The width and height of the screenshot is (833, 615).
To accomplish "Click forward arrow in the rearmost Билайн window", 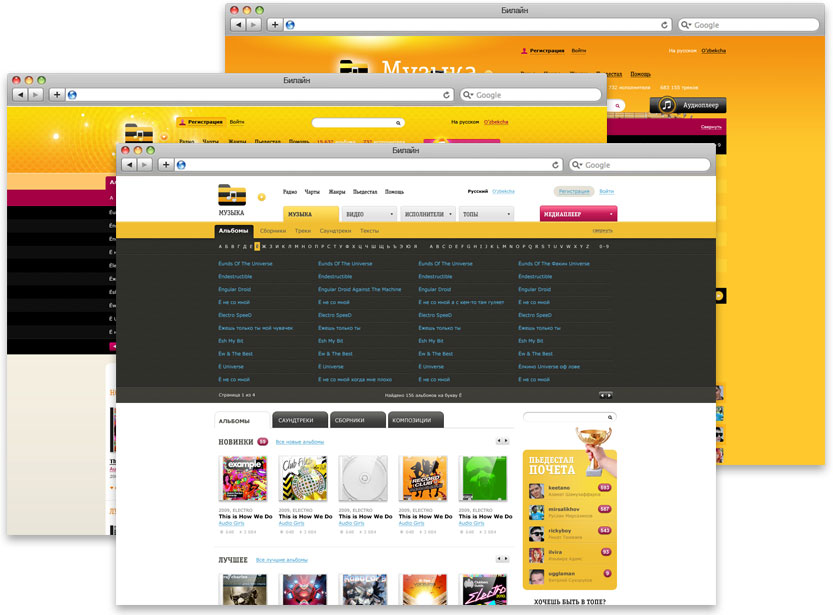I will point(253,24).
